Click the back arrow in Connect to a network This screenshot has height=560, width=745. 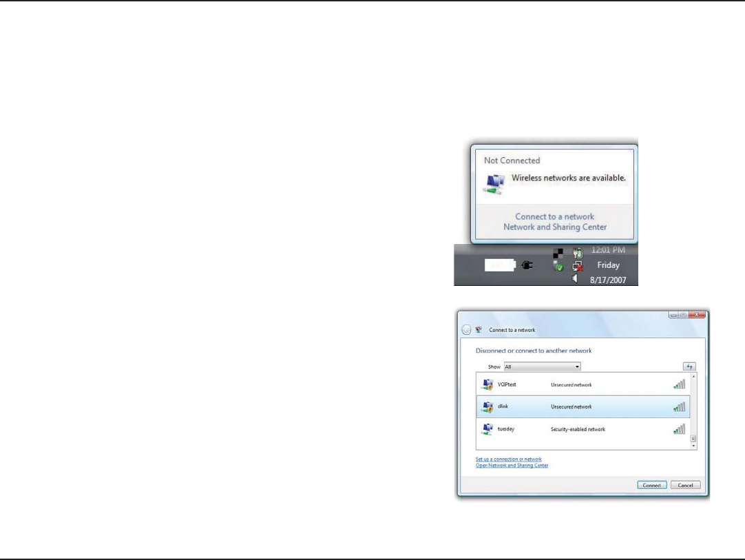pos(466,330)
